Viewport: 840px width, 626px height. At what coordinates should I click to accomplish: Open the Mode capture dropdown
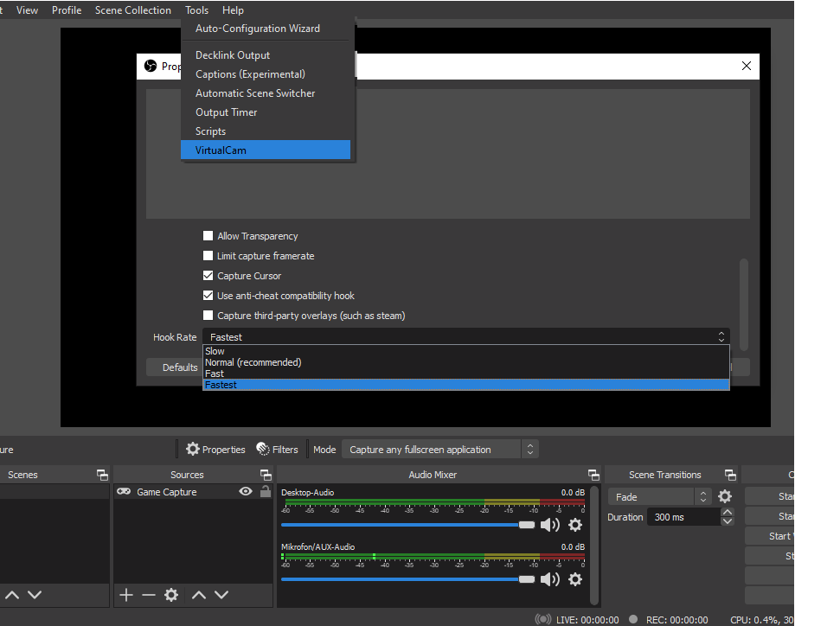click(x=439, y=450)
